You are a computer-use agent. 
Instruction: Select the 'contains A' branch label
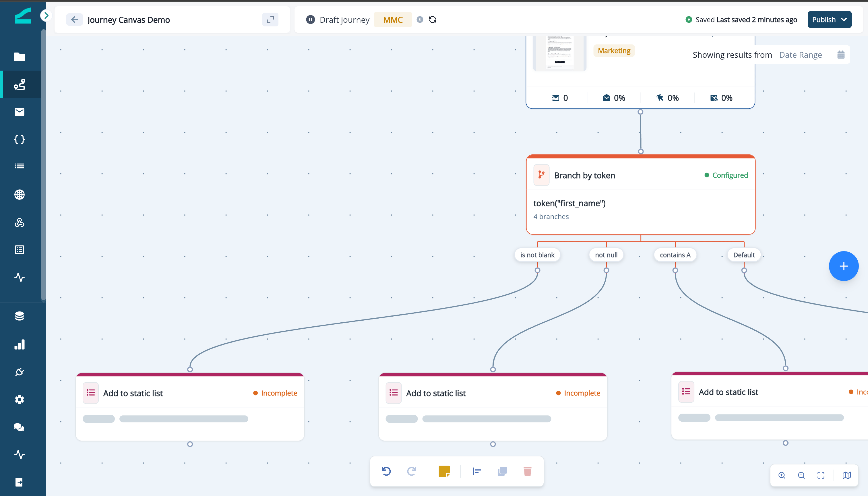(675, 255)
